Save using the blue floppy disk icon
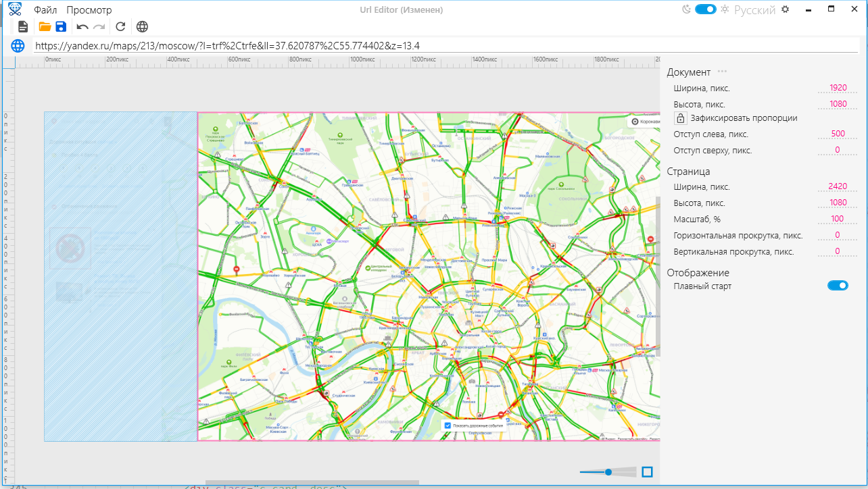Image resolution: width=868 pixels, height=489 pixels. [61, 27]
